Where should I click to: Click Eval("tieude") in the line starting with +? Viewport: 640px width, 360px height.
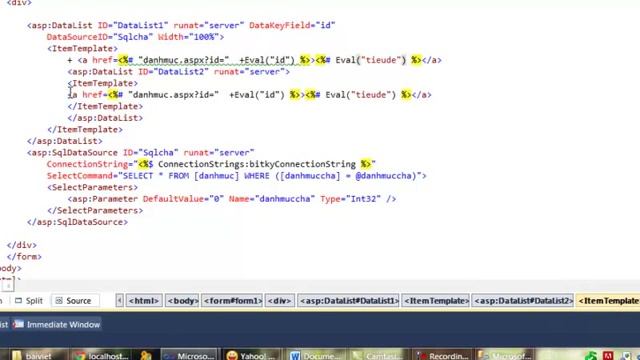371,60
